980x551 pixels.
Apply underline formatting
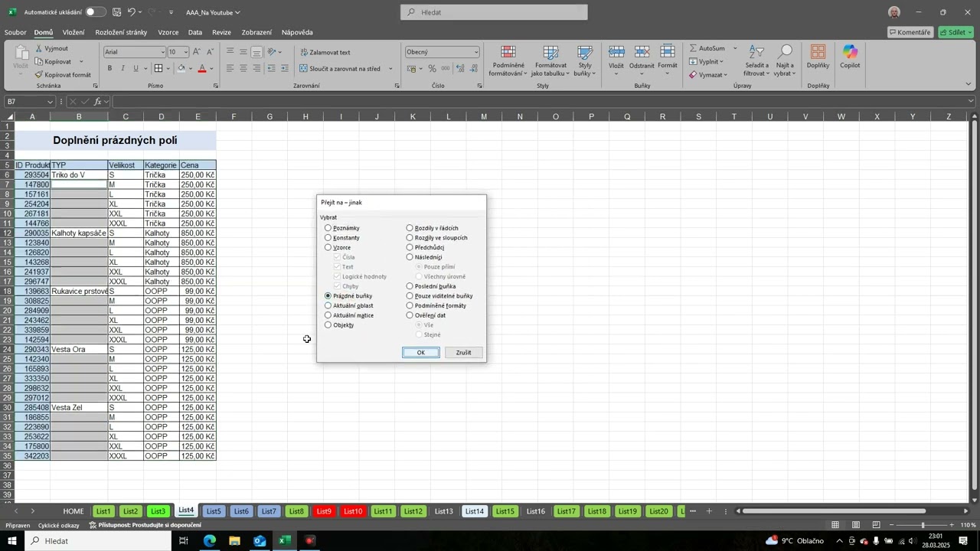[136, 68]
